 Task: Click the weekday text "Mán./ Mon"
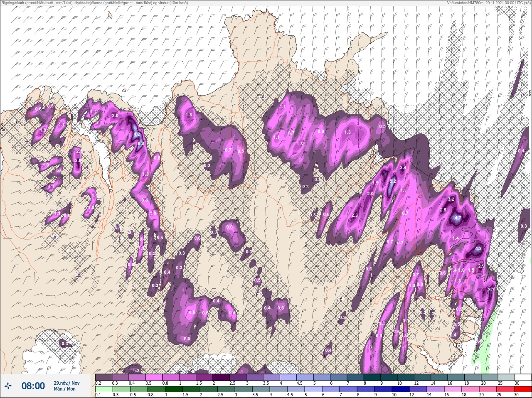64,389
